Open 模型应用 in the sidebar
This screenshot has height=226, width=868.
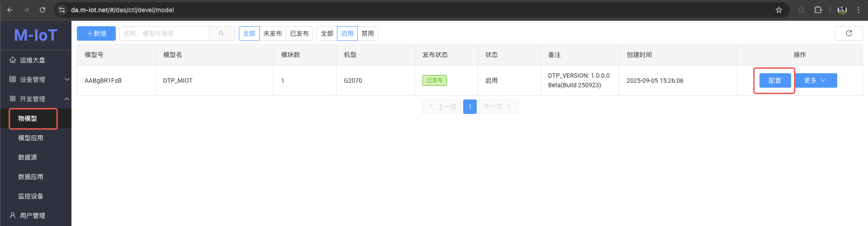31,138
